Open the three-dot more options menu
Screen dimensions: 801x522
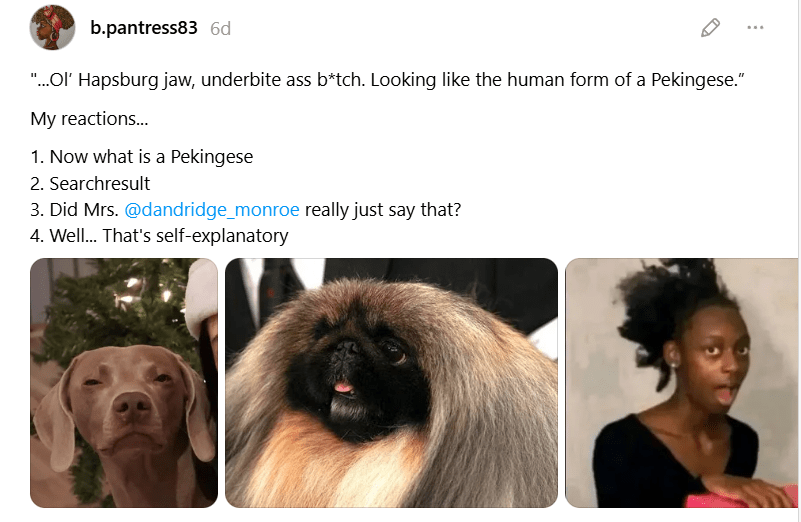(x=755, y=28)
